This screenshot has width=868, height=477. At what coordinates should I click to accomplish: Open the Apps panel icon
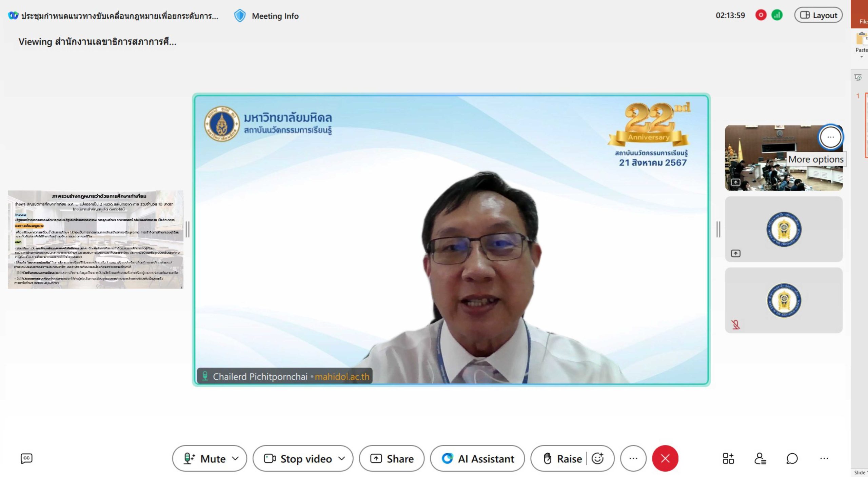coord(728,458)
